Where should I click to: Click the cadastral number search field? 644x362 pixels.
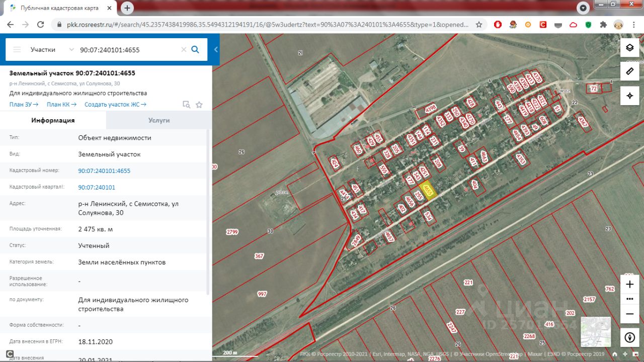pyautogui.click(x=127, y=50)
